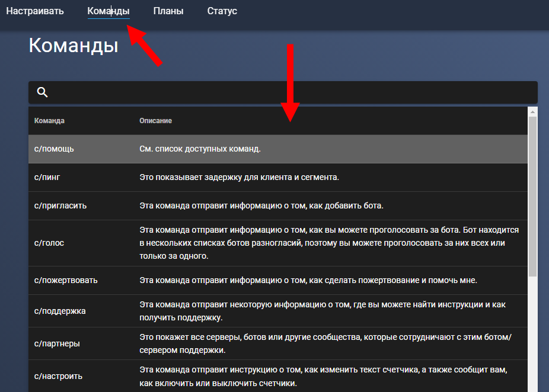Click the scrollbar up arrow
The height and width of the screenshot is (392, 549).
click(x=532, y=111)
